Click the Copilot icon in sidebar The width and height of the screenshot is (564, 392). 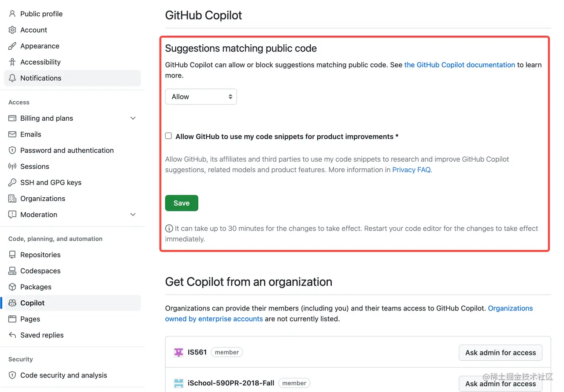coord(12,303)
